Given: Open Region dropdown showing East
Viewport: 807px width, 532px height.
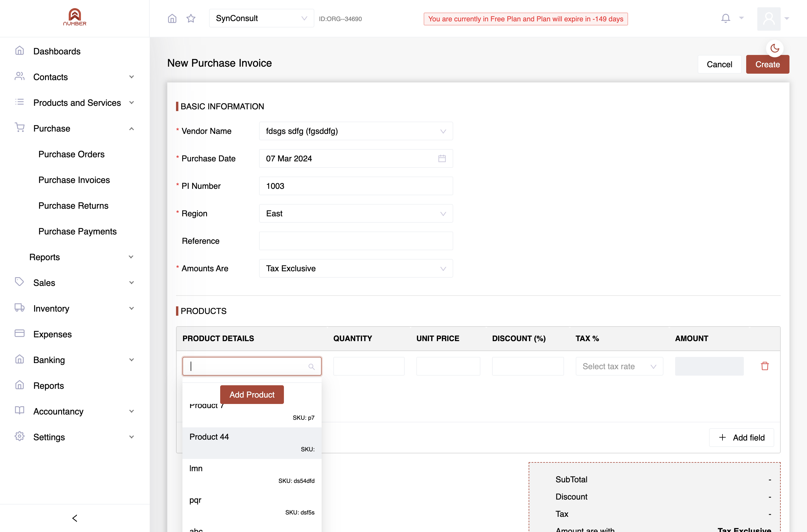Looking at the screenshot, I should 356,213.
